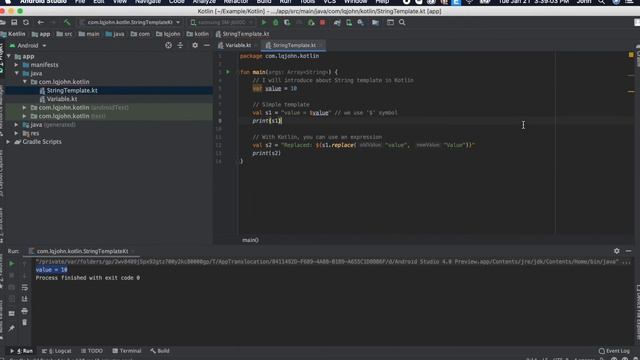Open the Navigate menu in menu bar
The image size is (640, 360).
pos(148,2)
